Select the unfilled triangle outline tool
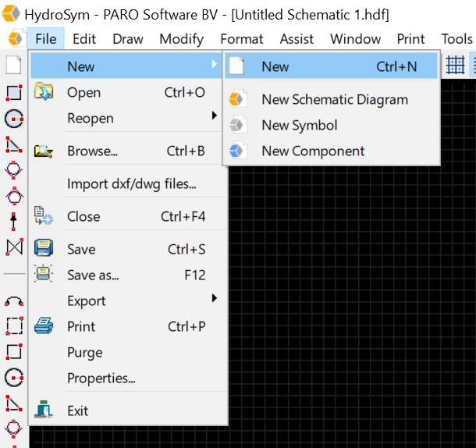The height and width of the screenshot is (448, 476). pyautogui.click(x=14, y=404)
